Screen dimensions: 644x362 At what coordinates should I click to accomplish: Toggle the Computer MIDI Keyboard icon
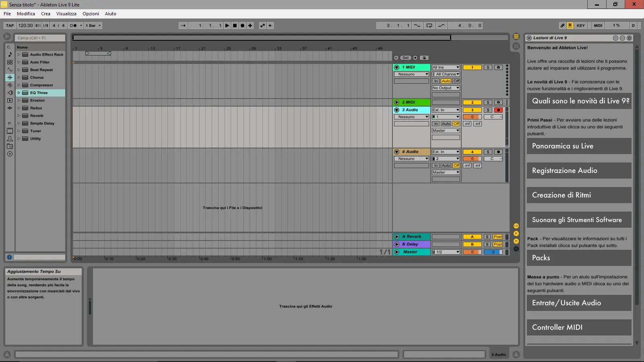pos(570,25)
